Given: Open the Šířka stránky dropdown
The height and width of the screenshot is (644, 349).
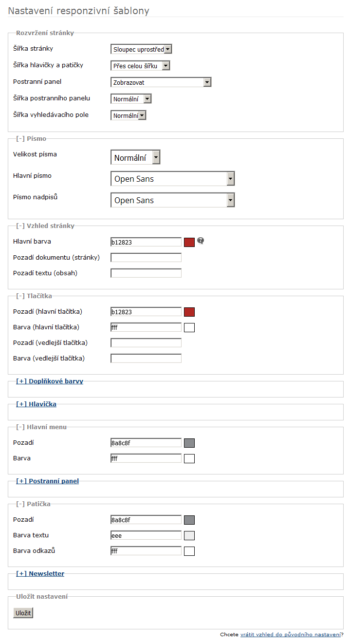Looking at the screenshot, I should (142, 49).
